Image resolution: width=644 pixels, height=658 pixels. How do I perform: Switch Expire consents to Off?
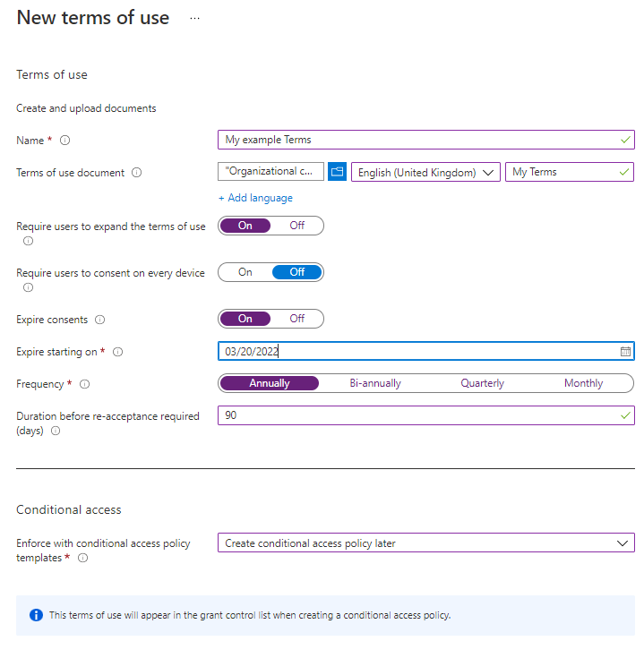297,319
